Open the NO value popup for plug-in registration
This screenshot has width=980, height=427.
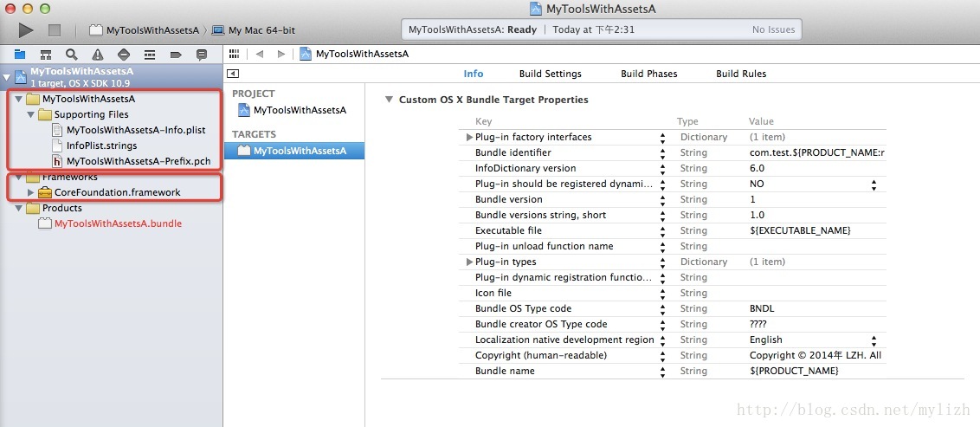(x=874, y=184)
